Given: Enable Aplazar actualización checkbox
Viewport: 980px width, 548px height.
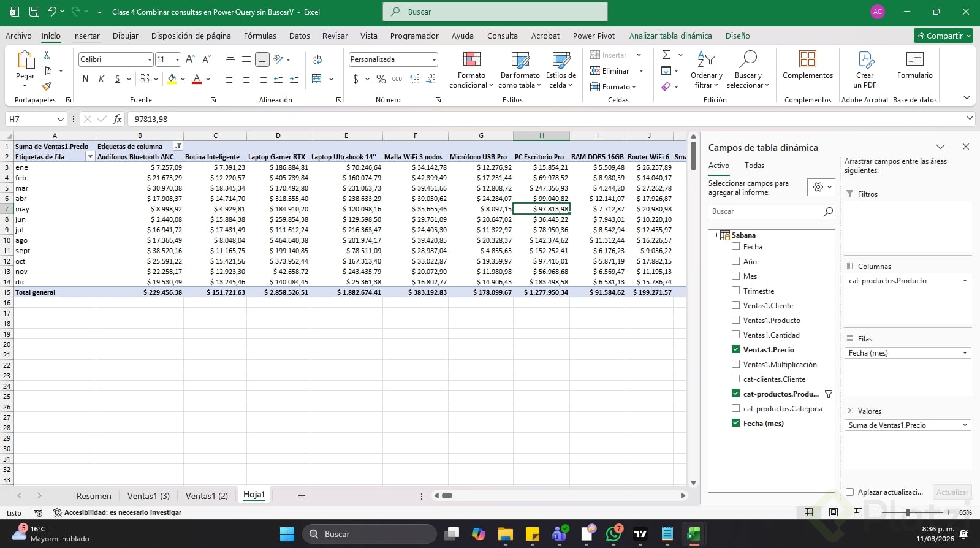Looking at the screenshot, I should (x=850, y=492).
